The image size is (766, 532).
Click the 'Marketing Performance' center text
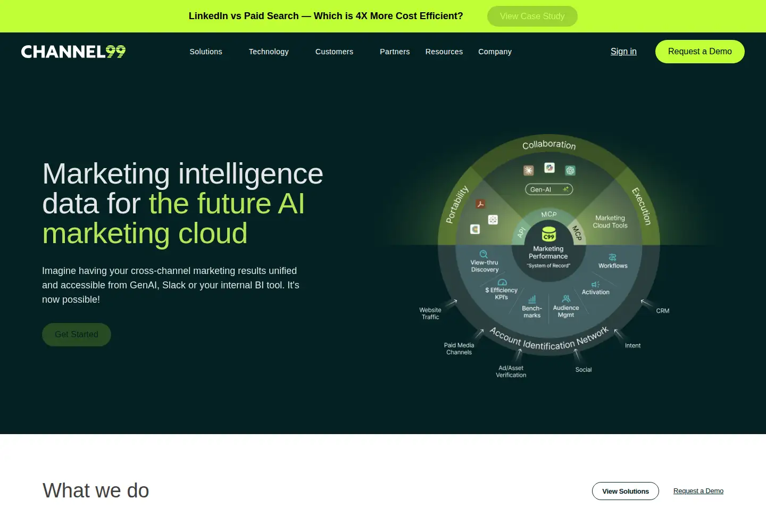click(x=548, y=253)
